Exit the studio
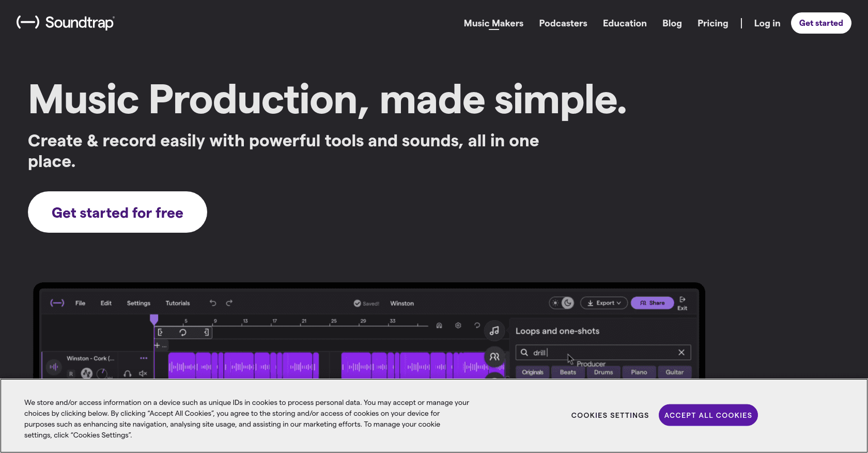 (683, 304)
